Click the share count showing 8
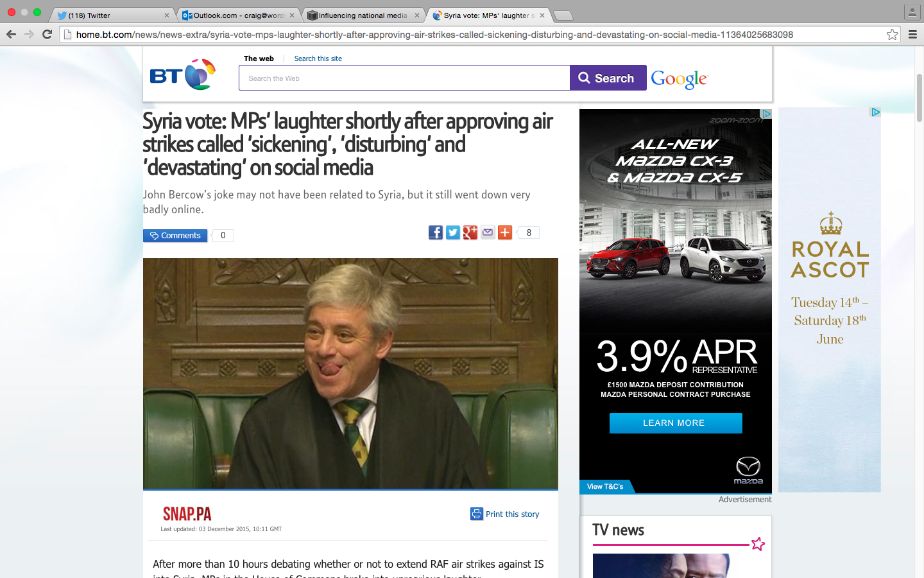Viewport: 924px width, 578px height. tap(529, 232)
